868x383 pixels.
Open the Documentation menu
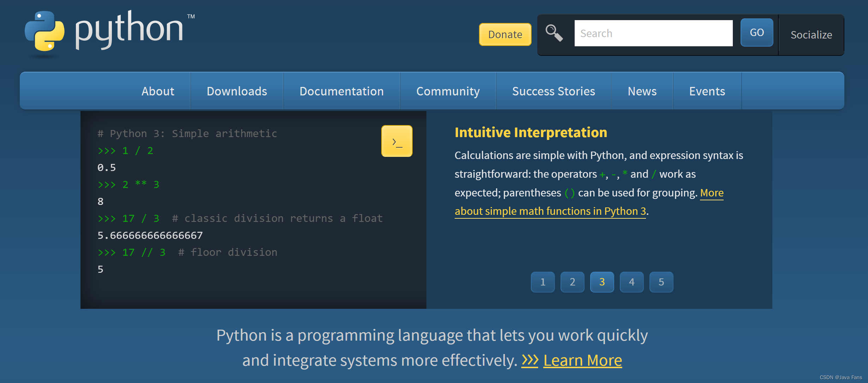(x=342, y=91)
